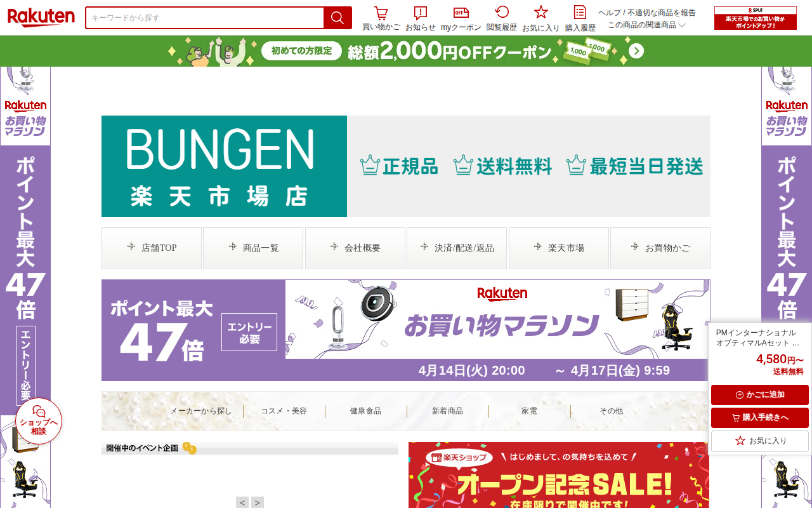Select その他 category

(612, 411)
